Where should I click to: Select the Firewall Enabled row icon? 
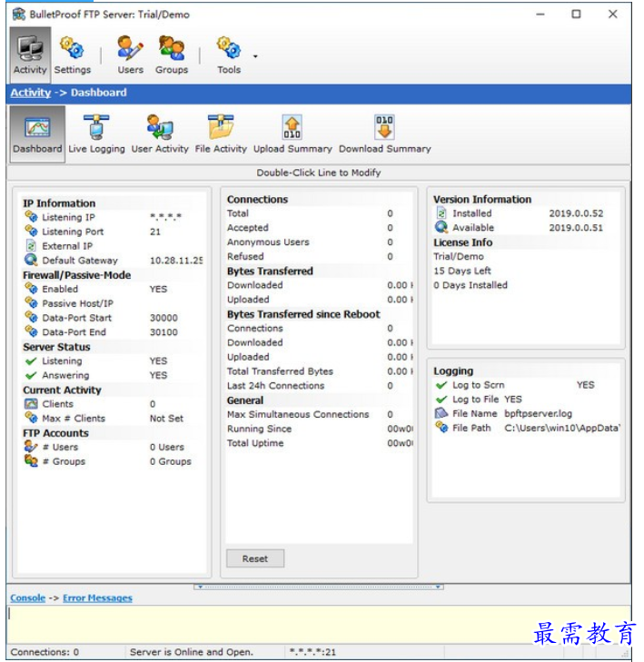31,289
